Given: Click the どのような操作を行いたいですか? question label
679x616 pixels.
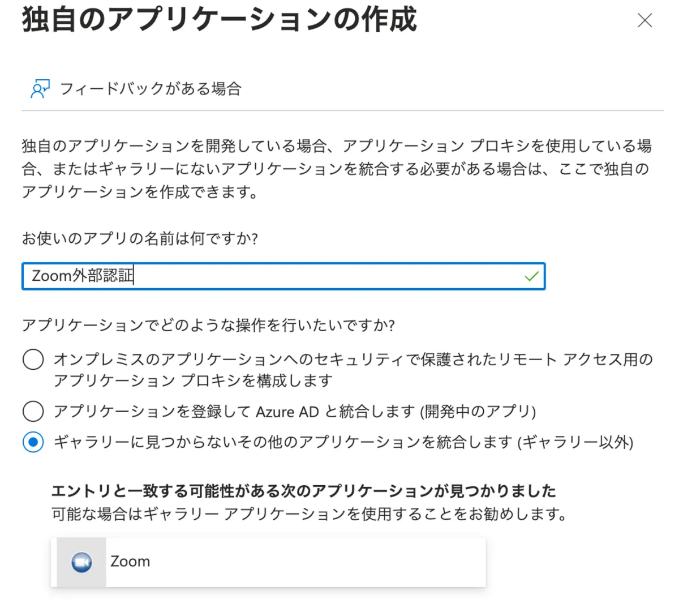Looking at the screenshot, I should tap(208, 325).
